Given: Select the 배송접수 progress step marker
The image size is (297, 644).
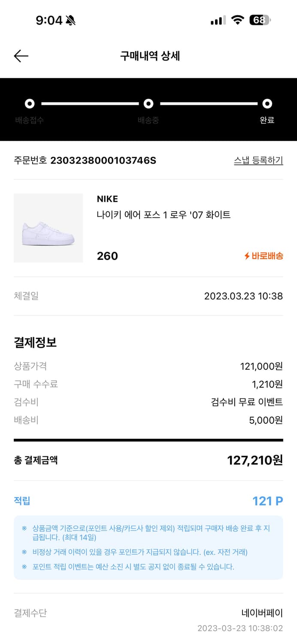Looking at the screenshot, I should tap(30, 103).
